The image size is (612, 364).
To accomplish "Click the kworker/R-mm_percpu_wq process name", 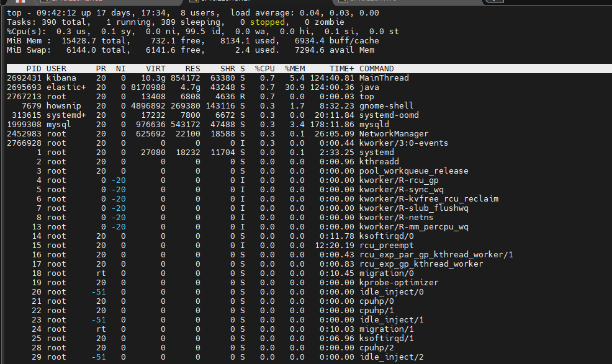I will 414,227.
